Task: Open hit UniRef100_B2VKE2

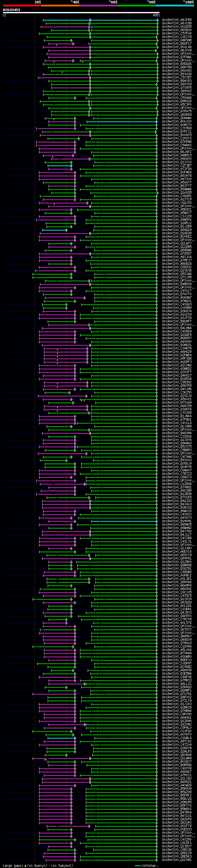Action: point(177,236)
